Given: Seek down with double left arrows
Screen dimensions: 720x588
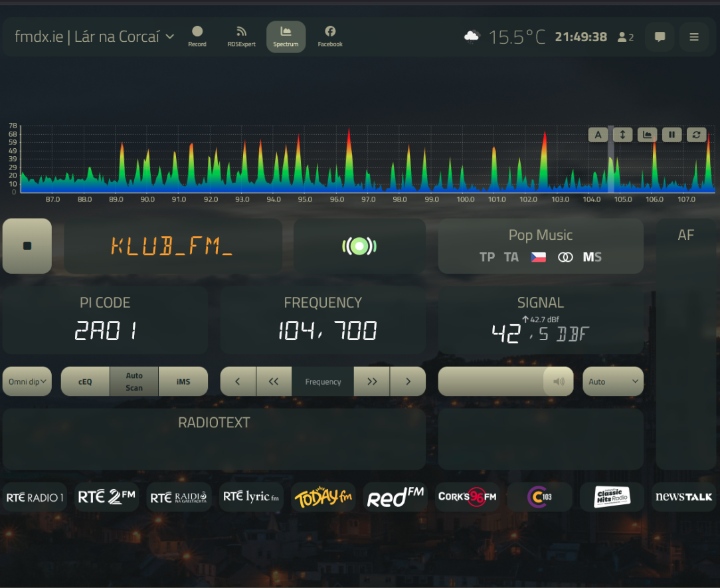Looking at the screenshot, I should (x=274, y=381).
